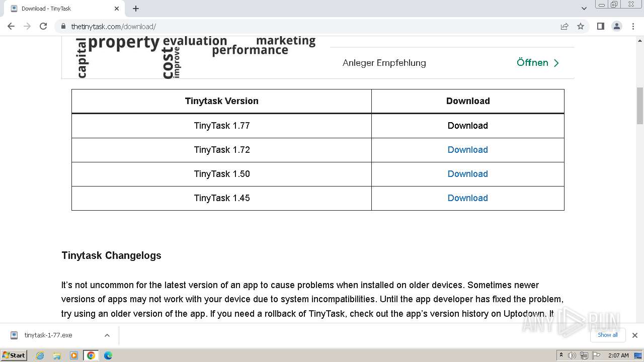The height and width of the screenshot is (362, 644).
Task: Open the media player taskbar icon
Action: [74, 355]
